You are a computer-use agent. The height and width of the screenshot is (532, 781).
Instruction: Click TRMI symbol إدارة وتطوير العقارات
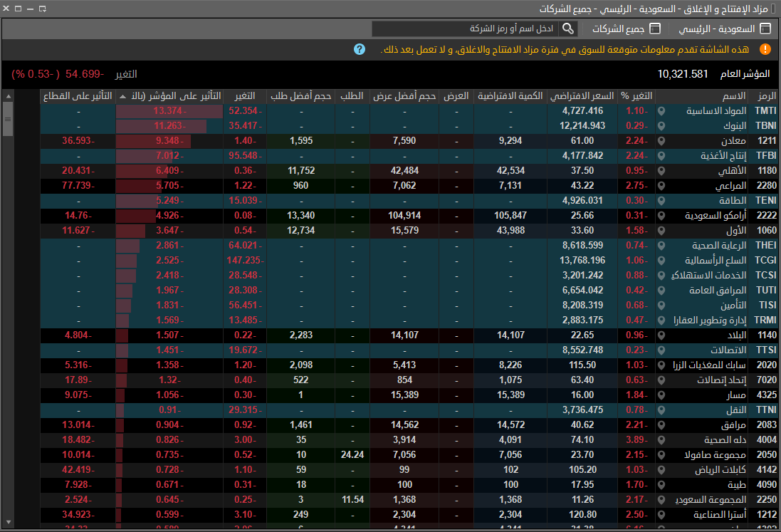(765, 320)
